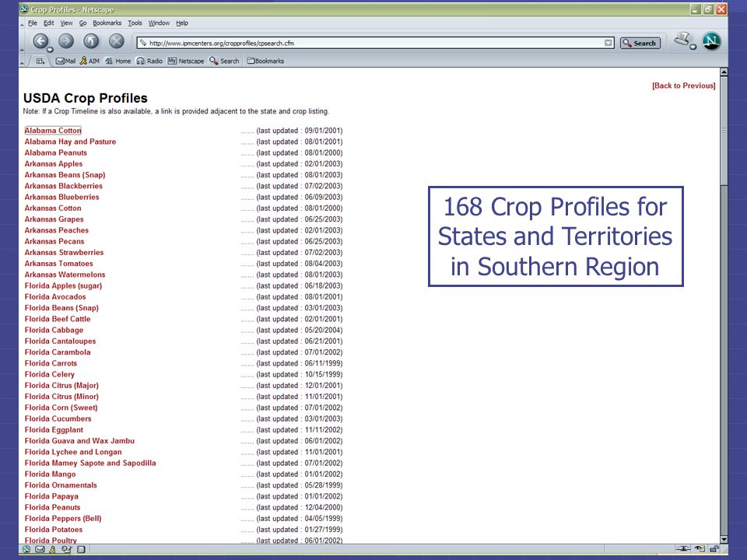Click the Search button beside URL bar
This screenshot has height=560, width=747.
(x=640, y=43)
